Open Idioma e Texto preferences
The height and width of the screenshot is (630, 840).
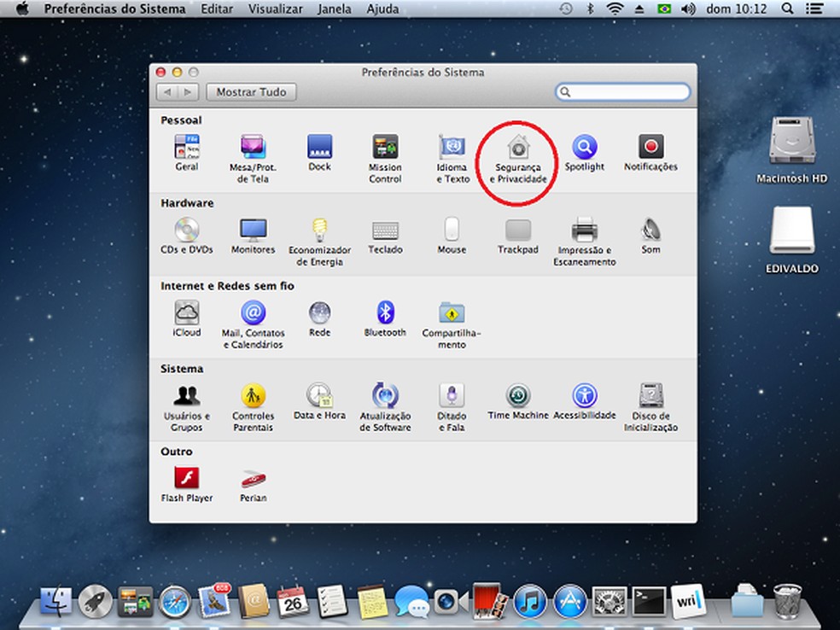pyautogui.click(x=452, y=159)
